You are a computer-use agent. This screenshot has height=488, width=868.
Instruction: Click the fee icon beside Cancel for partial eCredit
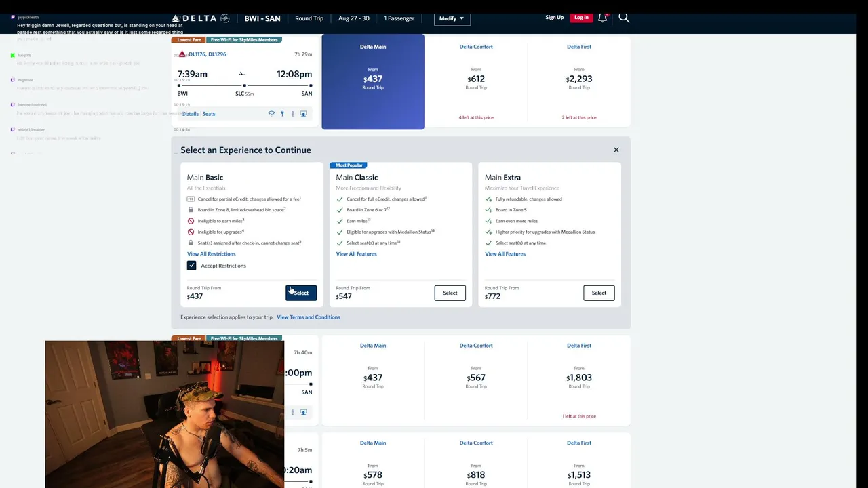pos(191,199)
